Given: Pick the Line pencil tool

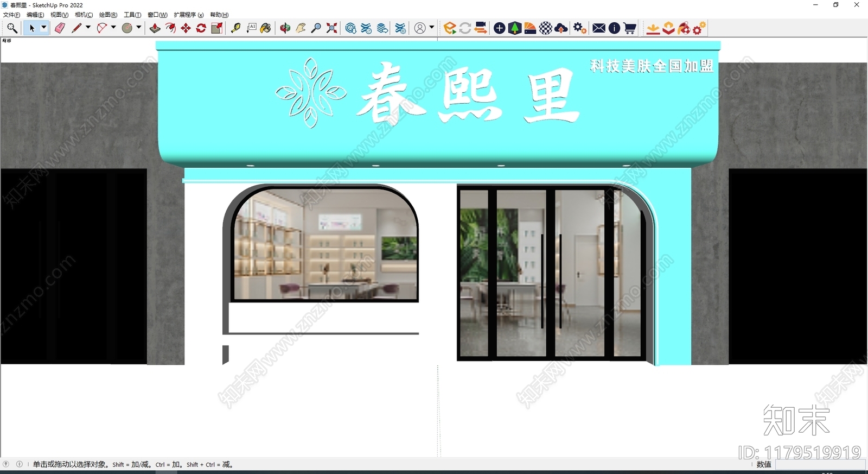Looking at the screenshot, I should (x=76, y=28).
